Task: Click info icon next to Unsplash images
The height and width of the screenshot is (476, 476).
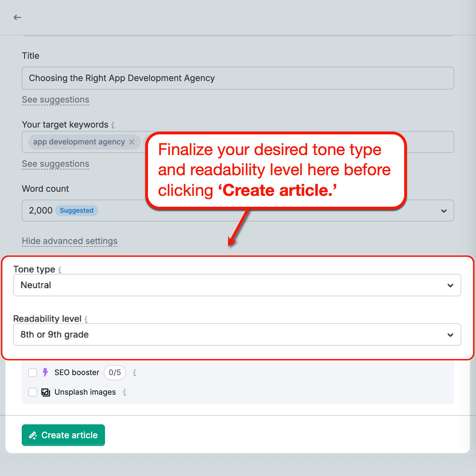Action: [x=125, y=392]
